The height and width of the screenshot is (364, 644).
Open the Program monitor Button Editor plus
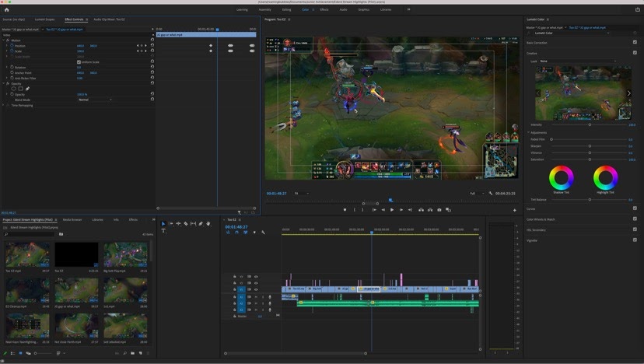[514, 210]
